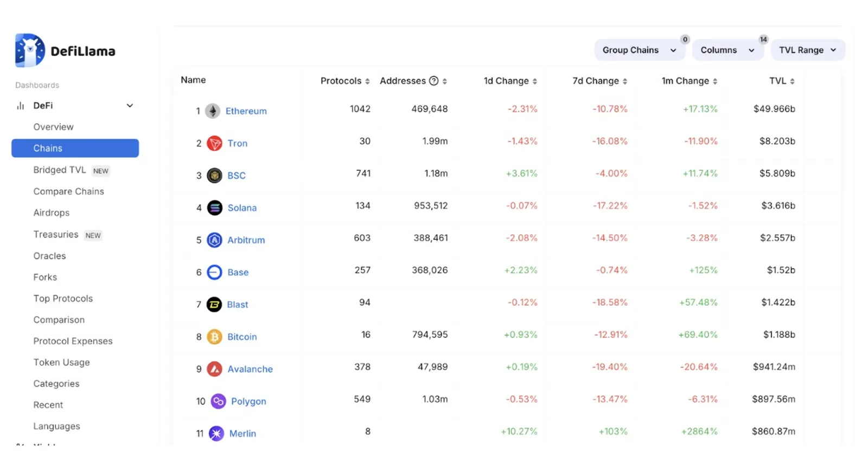This screenshot has width=868, height=457.
Task: Click the BSC chain icon
Action: coord(215,176)
